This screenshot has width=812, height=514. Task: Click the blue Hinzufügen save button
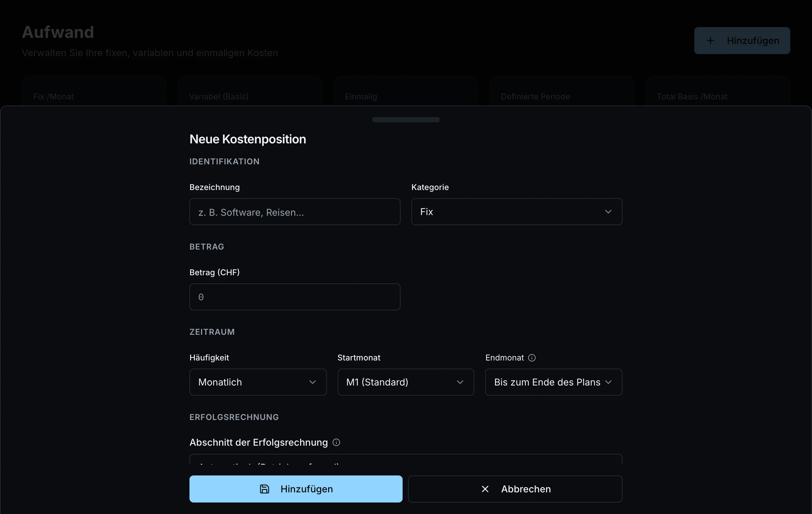(296, 489)
